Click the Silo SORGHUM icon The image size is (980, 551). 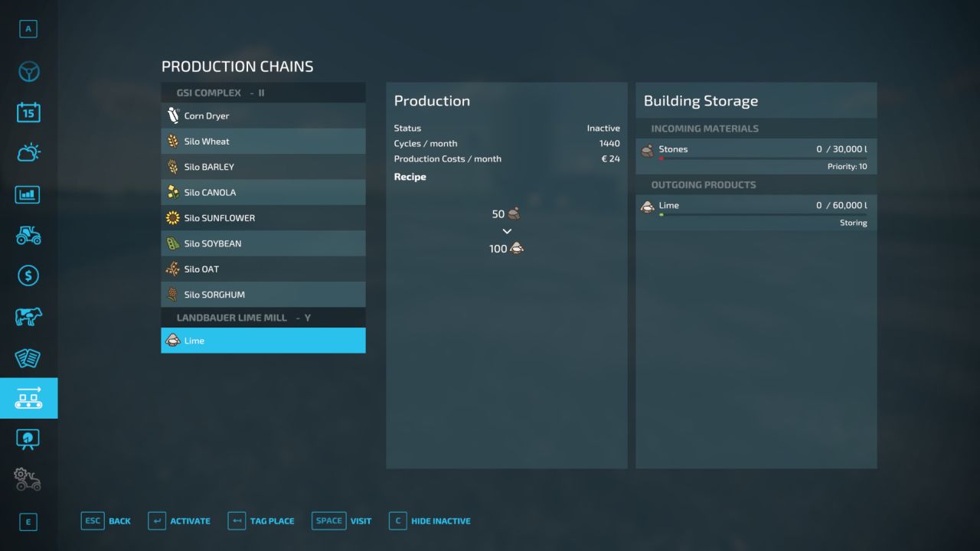coord(173,295)
